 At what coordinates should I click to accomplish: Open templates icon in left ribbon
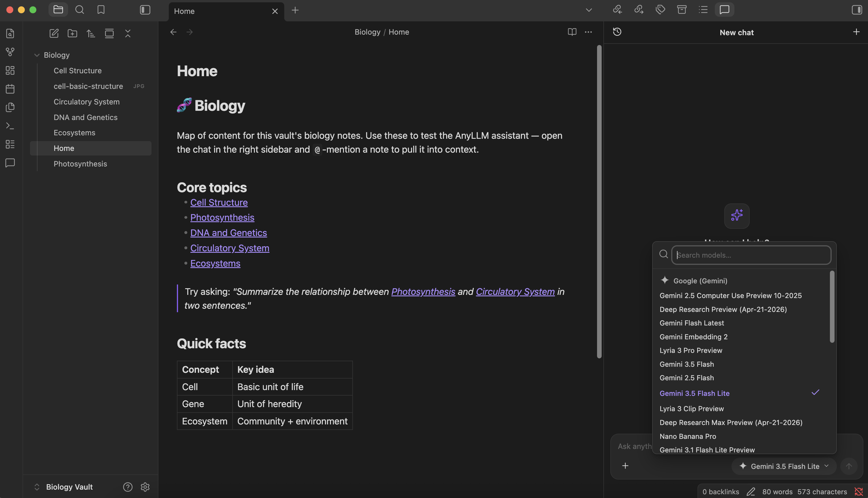[x=10, y=107]
